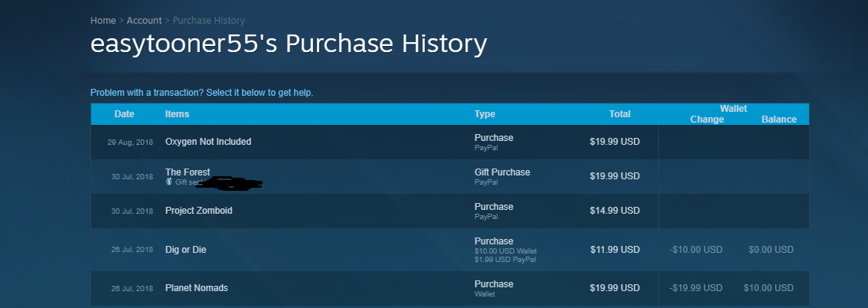Click the 29 Aug, 2018 date cell
This screenshot has height=308, width=868.
(130, 143)
